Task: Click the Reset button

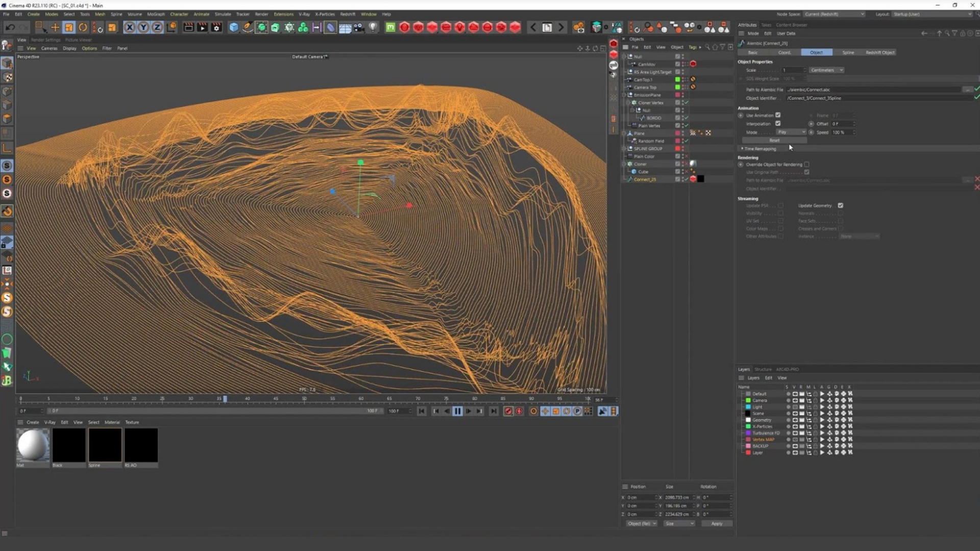Action: tap(774, 140)
